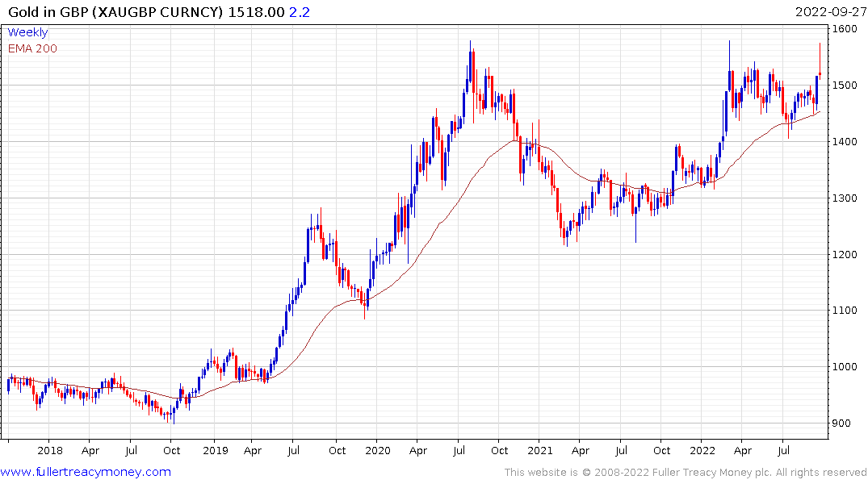Select the 1100 price axis label

(x=845, y=311)
